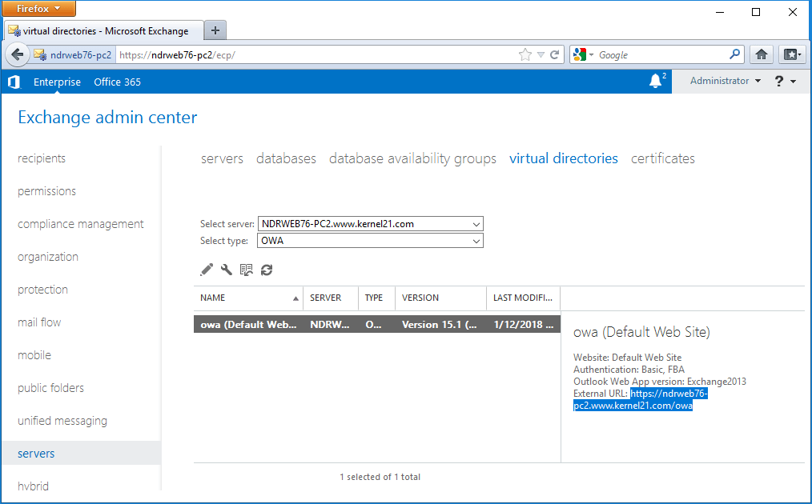Open the Google search engine selector

click(583, 54)
